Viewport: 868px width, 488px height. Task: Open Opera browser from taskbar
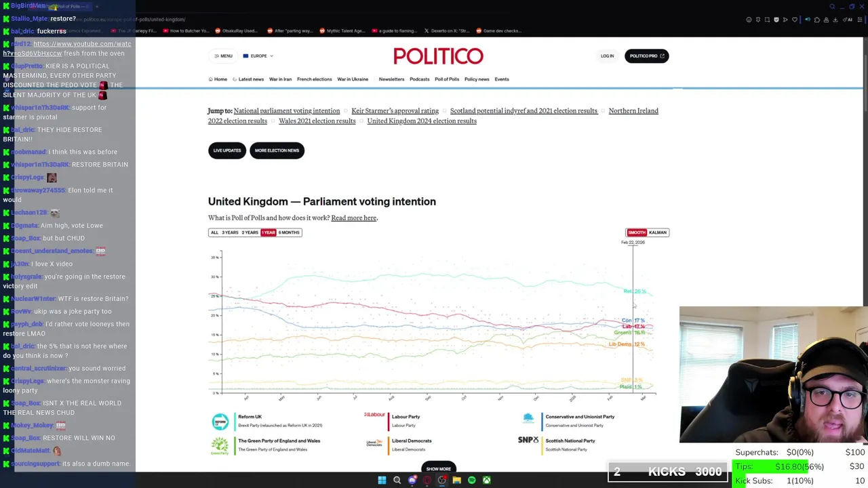point(427,480)
